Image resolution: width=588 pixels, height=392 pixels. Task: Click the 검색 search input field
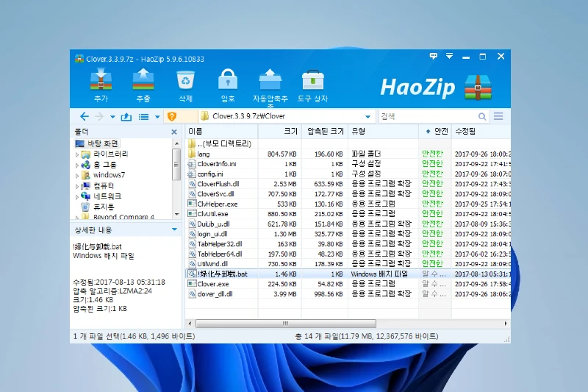[428, 116]
